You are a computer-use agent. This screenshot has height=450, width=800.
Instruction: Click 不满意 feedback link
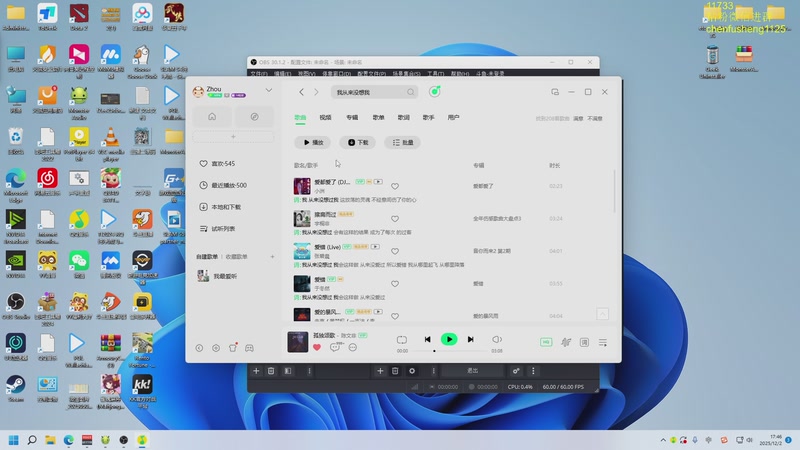(x=595, y=118)
